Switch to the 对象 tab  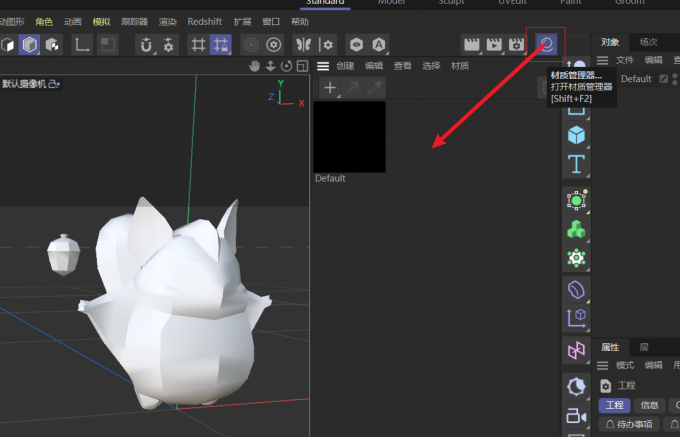pos(610,42)
